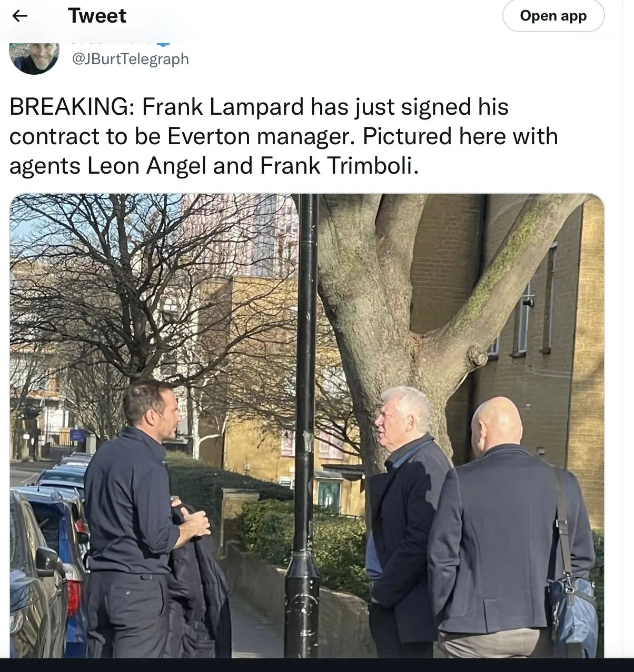Viewport: 634px width, 672px height.
Task: Open the attached photo of three men
Action: pyautogui.click(x=307, y=425)
